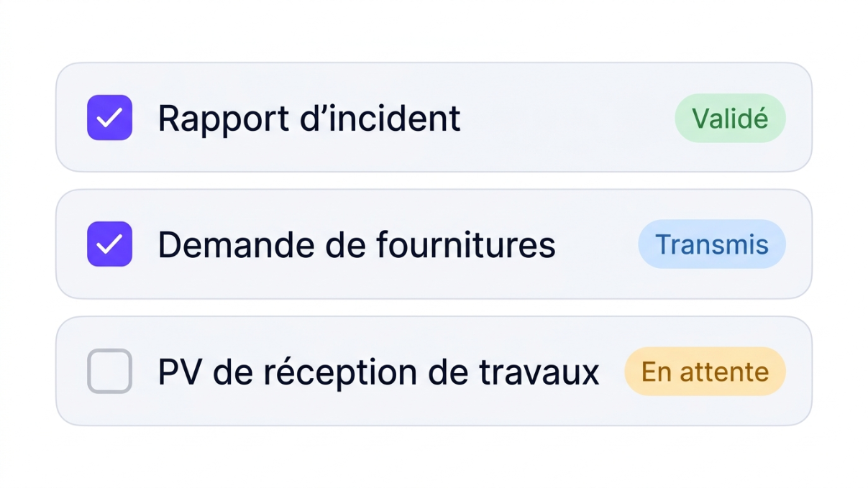
Task: Open the PV de réception de travaux title
Action: 379,372
